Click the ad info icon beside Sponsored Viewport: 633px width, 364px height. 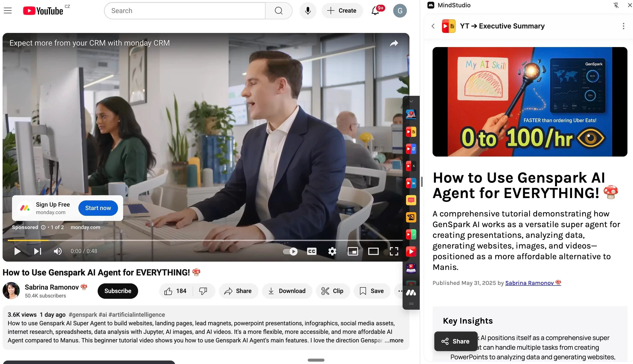pyautogui.click(x=43, y=227)
